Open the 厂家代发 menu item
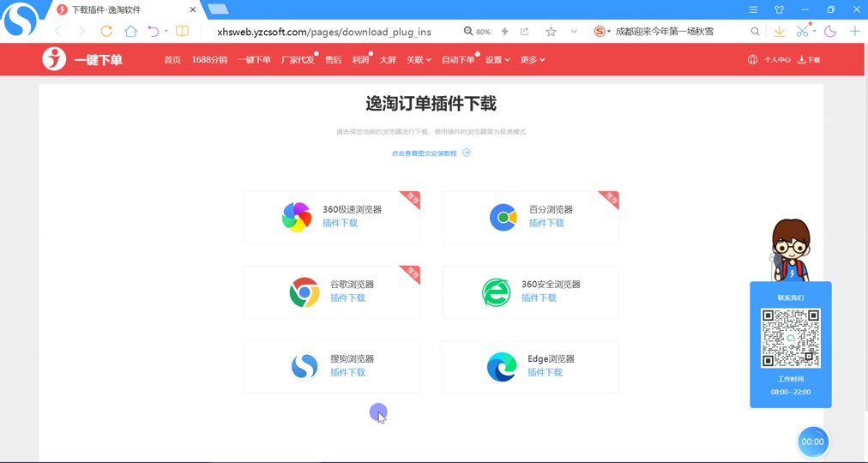 click(298, 60)
